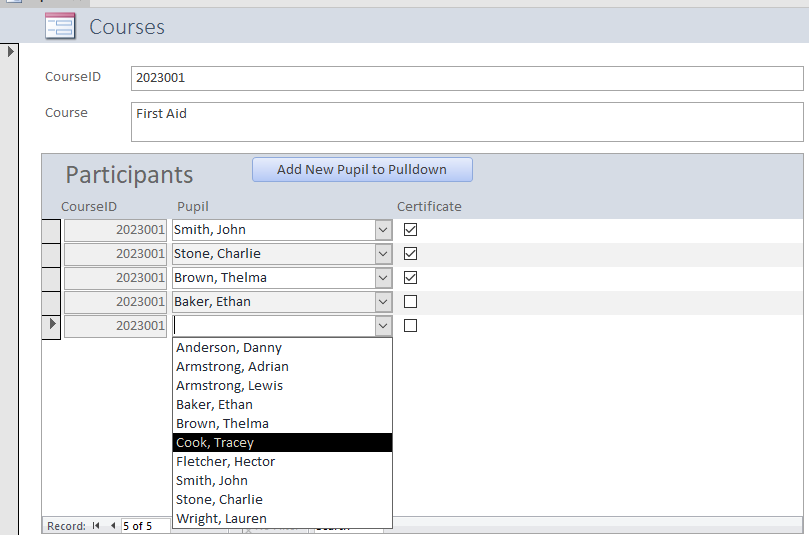Click the Courses form header icon
Image resolution: width=809 pixels, height=535 pixels.
coord(60,27)
